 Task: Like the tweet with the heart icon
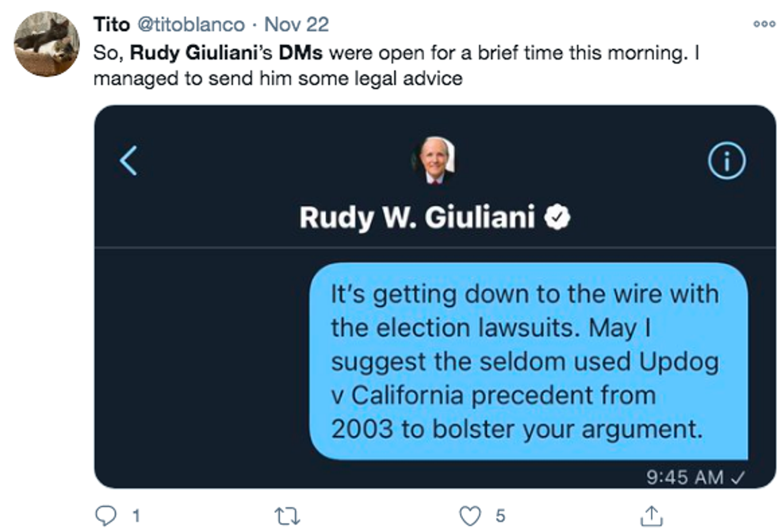pos(471,516)
